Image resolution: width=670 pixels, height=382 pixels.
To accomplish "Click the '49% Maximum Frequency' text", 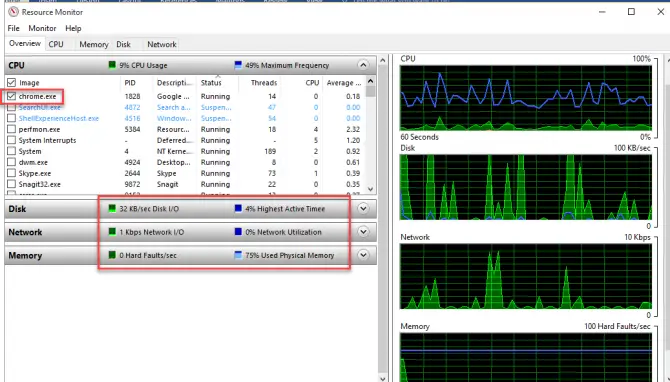I will (x=287, y=65).
